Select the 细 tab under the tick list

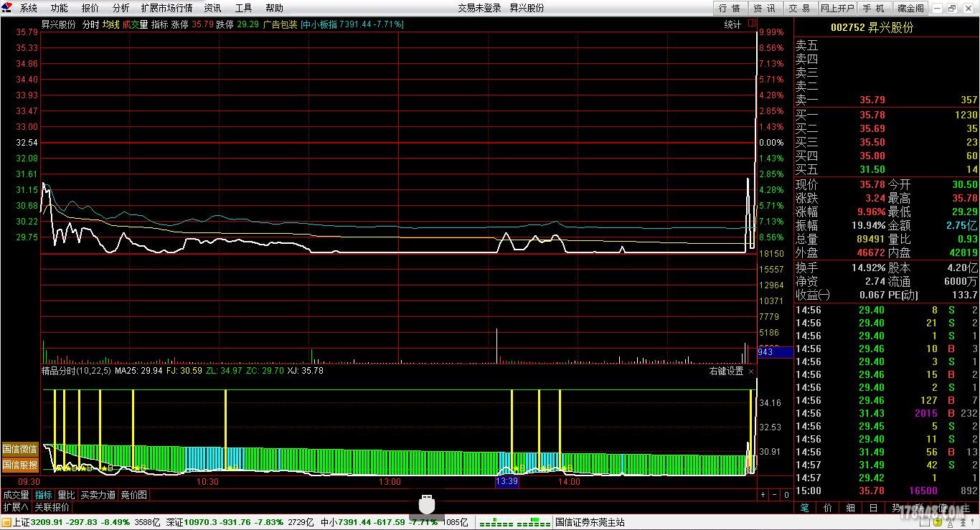coord(851,507)
